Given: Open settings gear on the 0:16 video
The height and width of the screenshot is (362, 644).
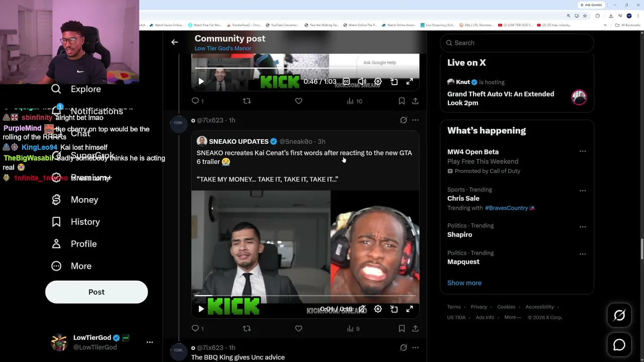Looking at the screenshot, I should pyautogui.click(x=378, y=309).
